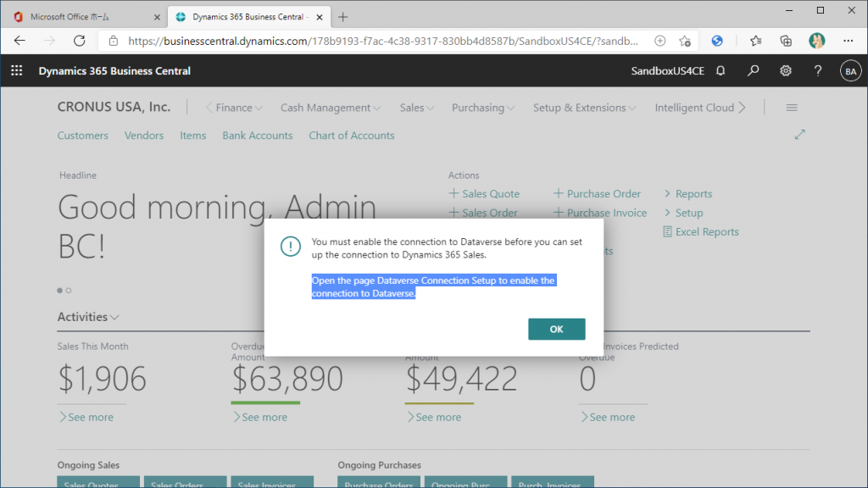Open the Bank Accounts list

[258, 136]
